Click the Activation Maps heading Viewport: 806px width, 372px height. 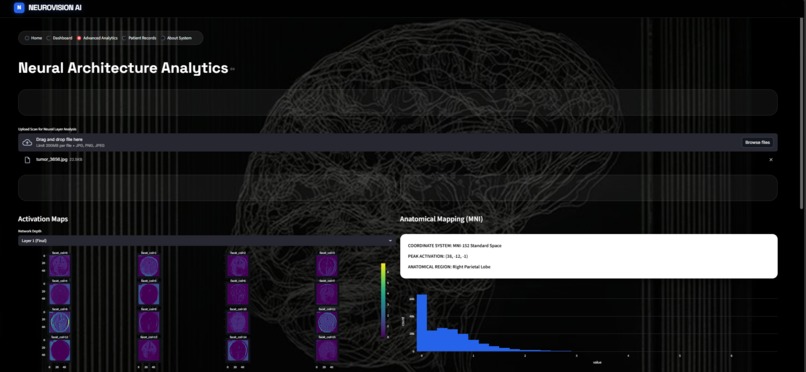pos(43,219)
